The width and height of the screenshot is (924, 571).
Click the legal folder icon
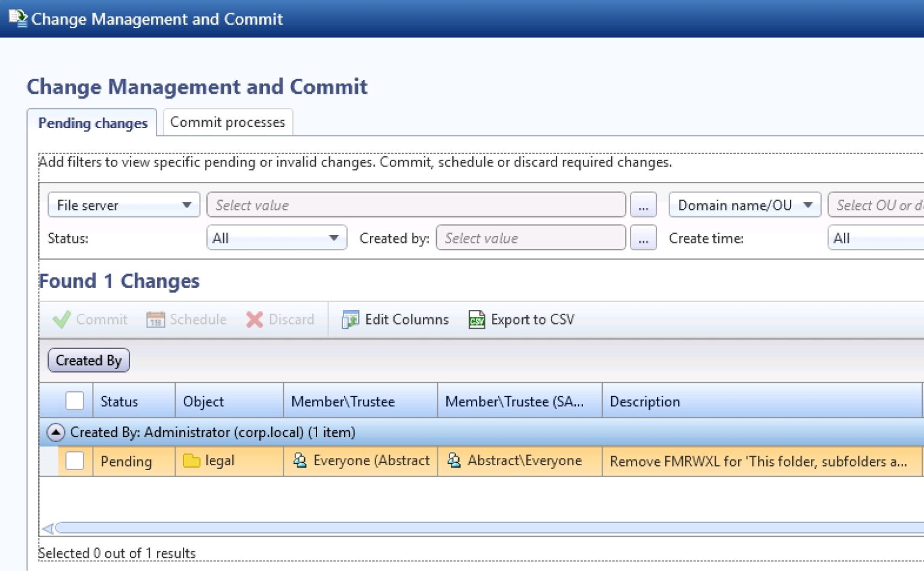point(191,460)
